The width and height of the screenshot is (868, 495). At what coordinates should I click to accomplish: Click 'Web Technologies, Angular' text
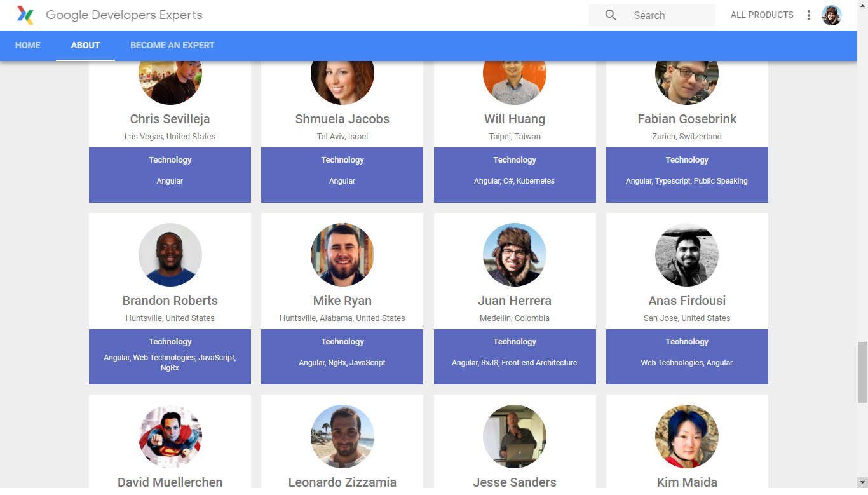(687, 363)
